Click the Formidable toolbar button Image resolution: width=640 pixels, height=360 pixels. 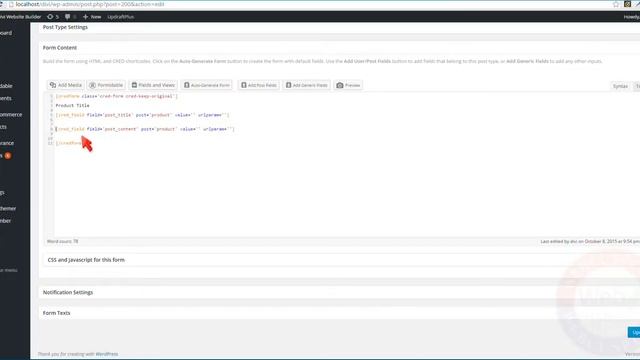(x=106, y=85)
